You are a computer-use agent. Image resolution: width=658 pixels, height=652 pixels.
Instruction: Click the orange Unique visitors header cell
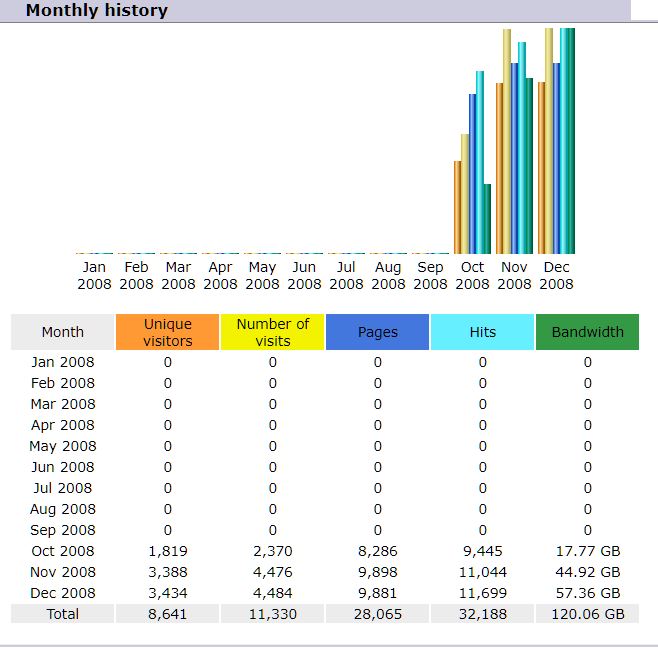(x=167, y=332)
